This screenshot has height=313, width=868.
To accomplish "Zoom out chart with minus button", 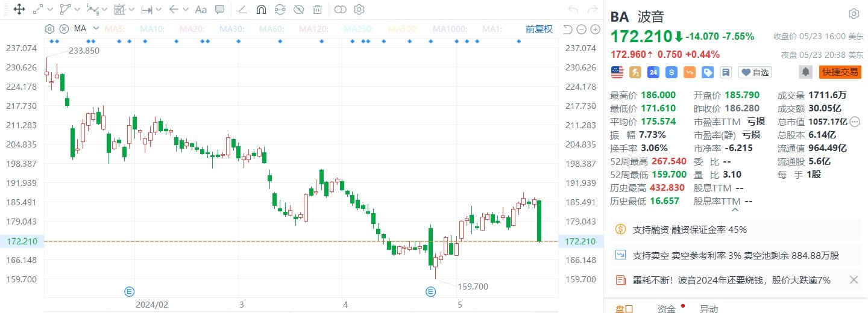I will [581, 29].
